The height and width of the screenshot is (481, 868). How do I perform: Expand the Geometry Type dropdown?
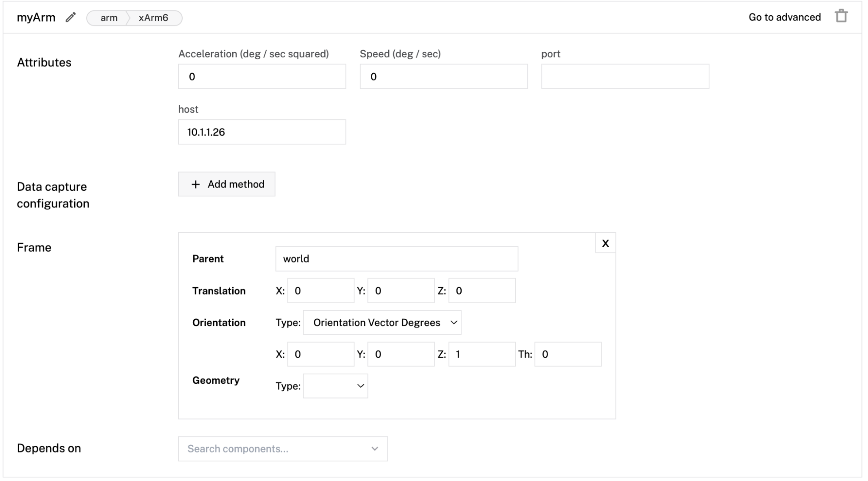335,386
